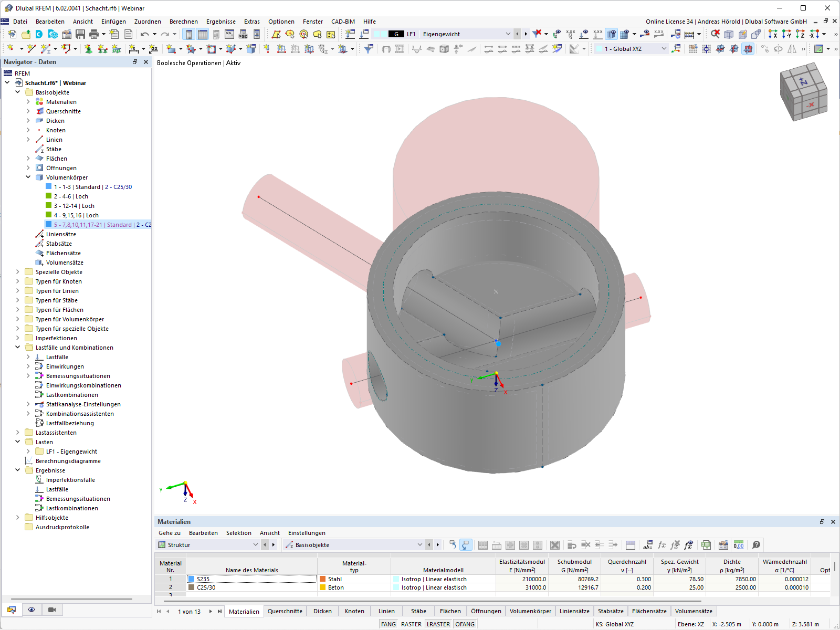Open the Datei menu
This screenshot has height=630, width=840.
point(20,22)
